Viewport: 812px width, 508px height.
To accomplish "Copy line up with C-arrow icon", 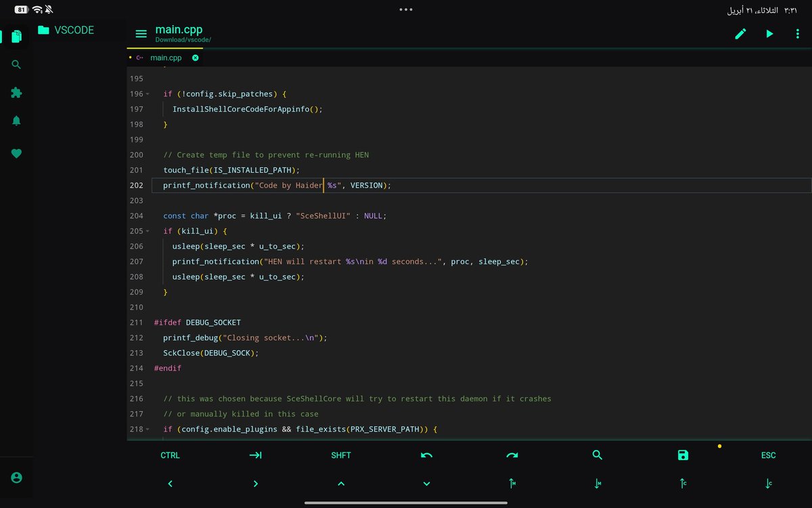I will coord(683,484).
